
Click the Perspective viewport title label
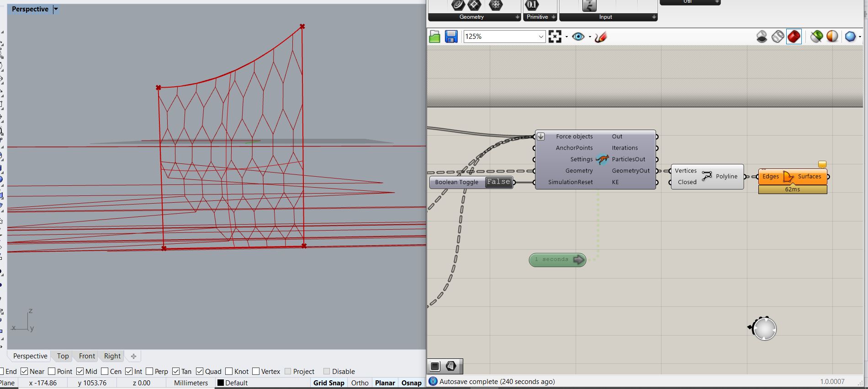(x=30, y=9)
